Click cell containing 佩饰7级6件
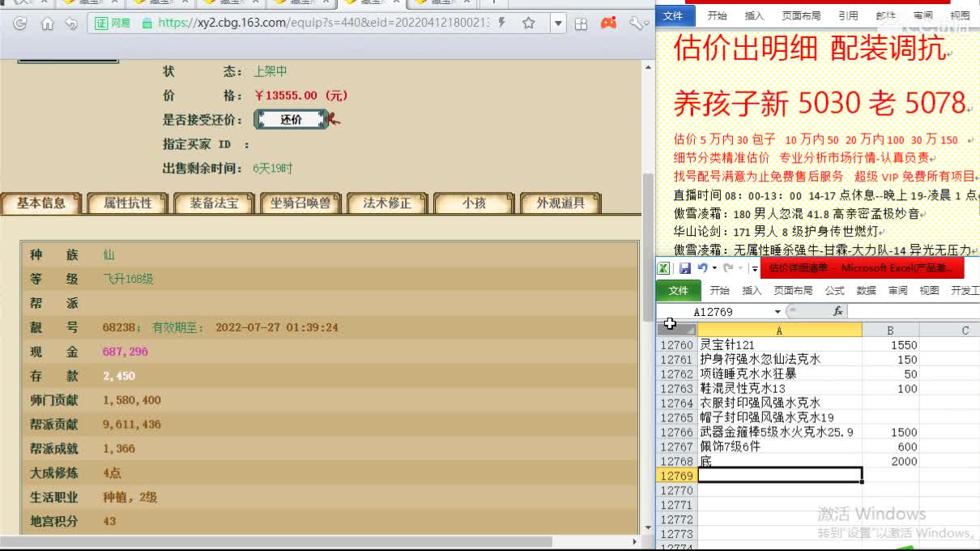980x551 pixels. pos(779,447)
